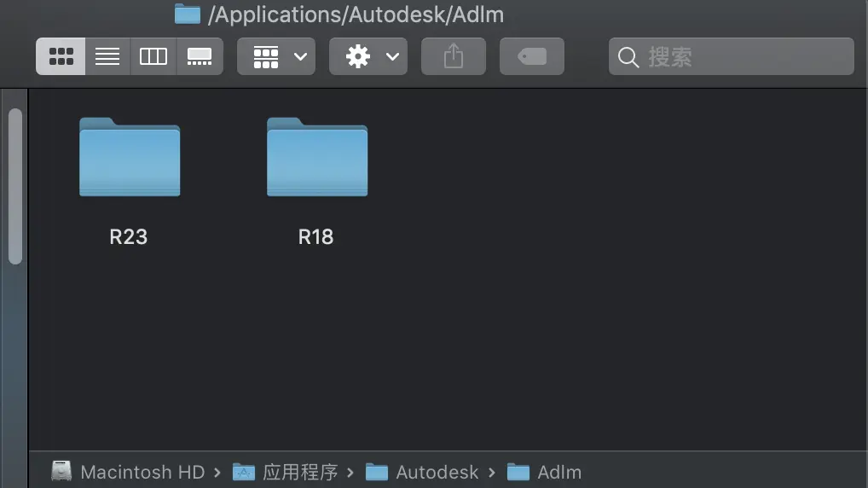Open the gear action menu

(x=368, y=56)
